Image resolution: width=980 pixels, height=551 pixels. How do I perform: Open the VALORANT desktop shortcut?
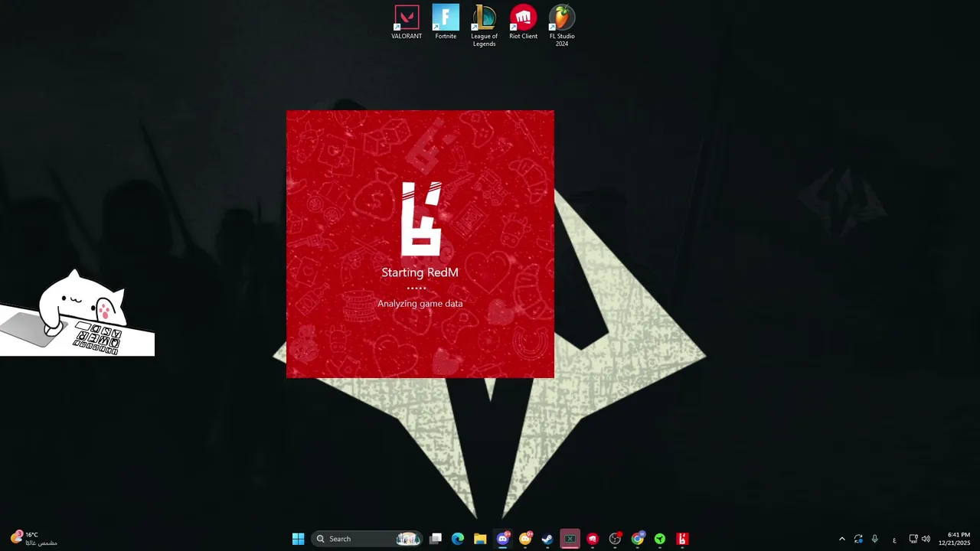(407, 23)
